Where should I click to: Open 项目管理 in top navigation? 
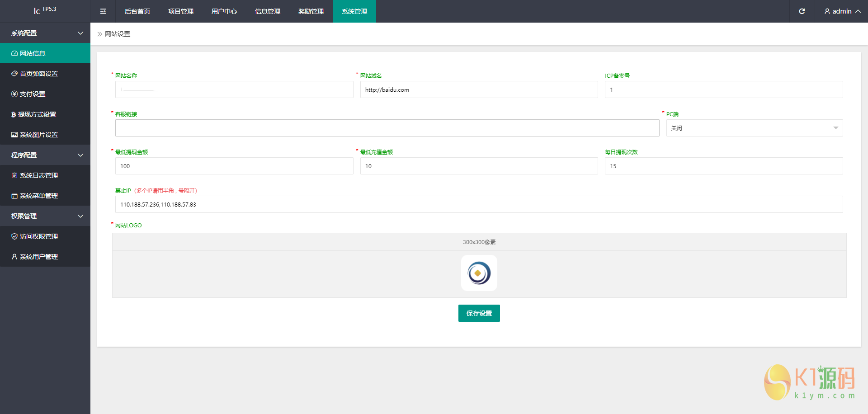[x=181, y=11]
